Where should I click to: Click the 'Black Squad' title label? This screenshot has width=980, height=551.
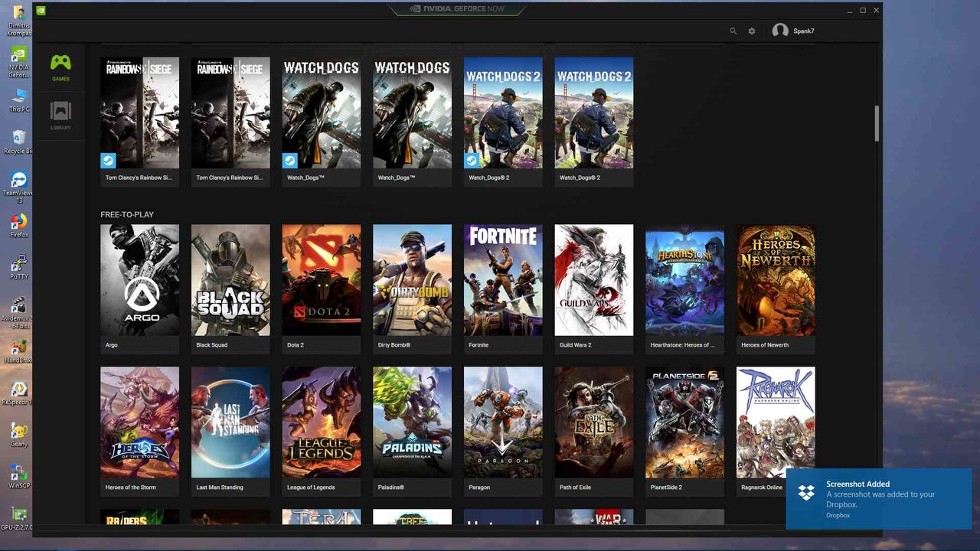point(211,345)
